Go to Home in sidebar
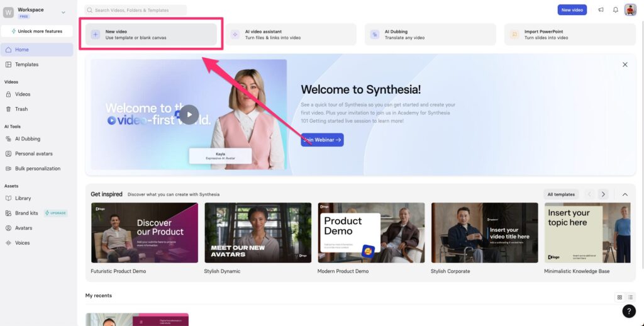 click(x=37, y=50)
